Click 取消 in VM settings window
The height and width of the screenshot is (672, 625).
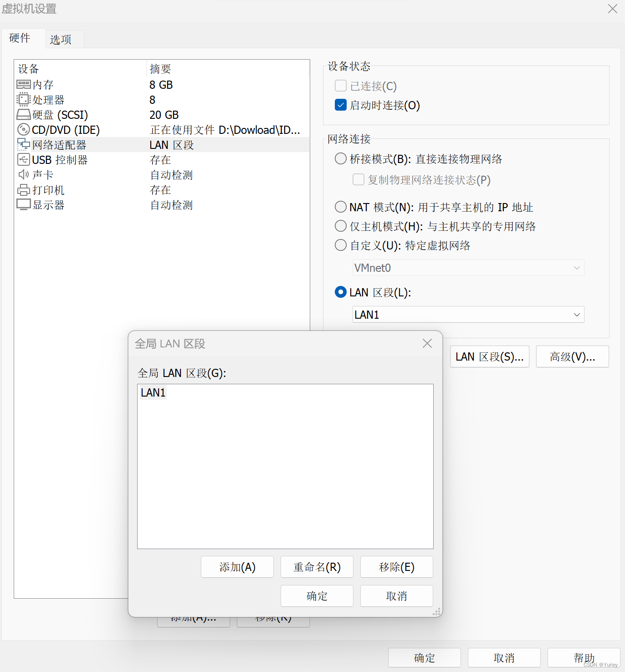[504, 658]
